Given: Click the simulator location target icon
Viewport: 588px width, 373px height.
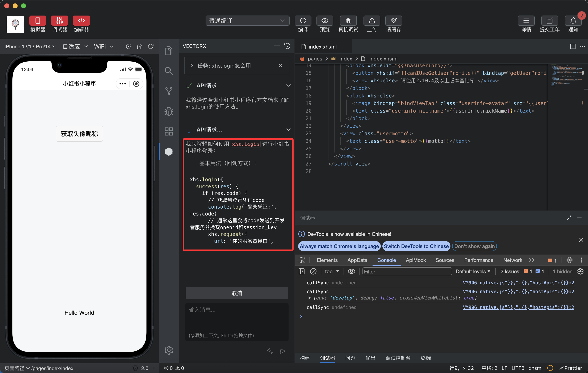Looking at the screenshot, I should click(x=129, y=46).
